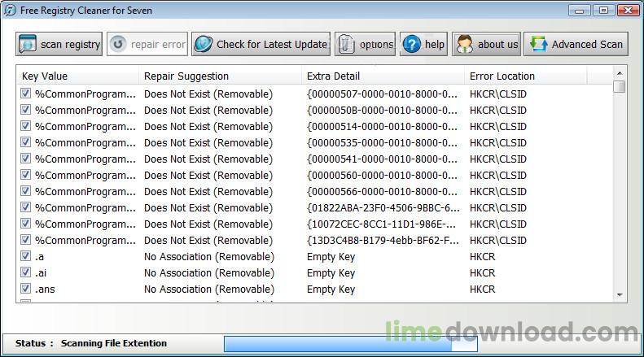Click Empty Key in the .ans row
This screenshot has height=357, width=644.
pos(331,290)
